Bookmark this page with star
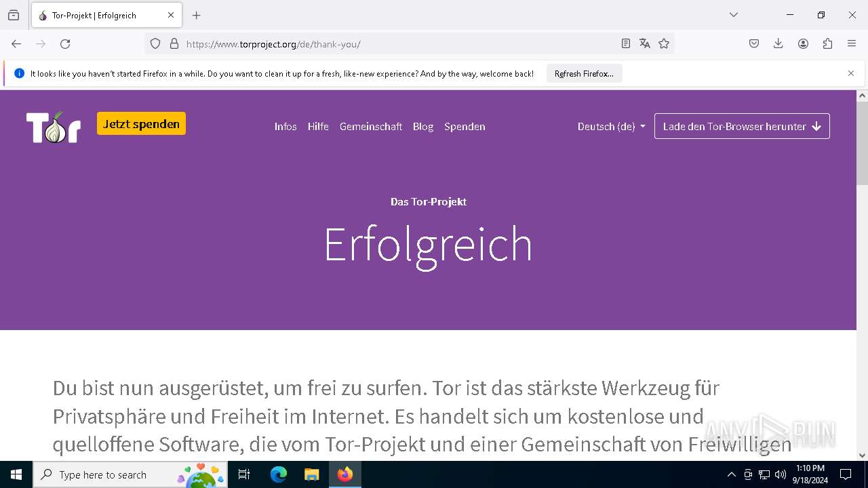This screenshot has width=868, height=488. [x=664, y=44]
